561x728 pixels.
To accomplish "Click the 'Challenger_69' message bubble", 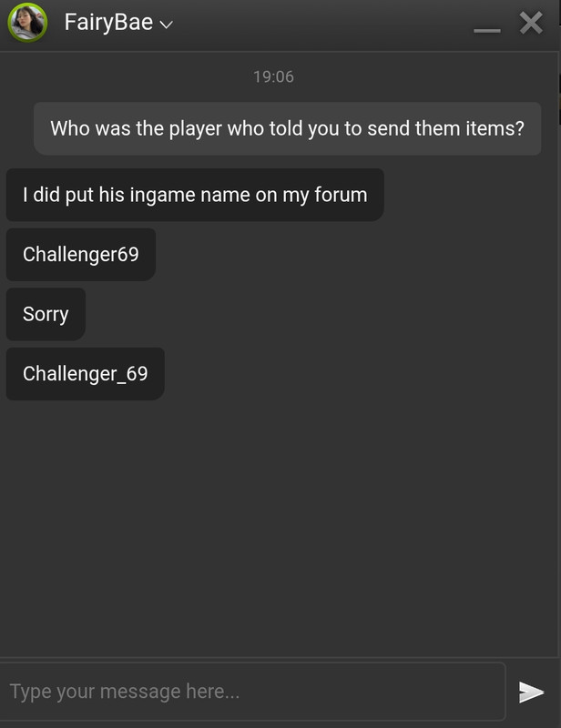I will click(85, 374).
